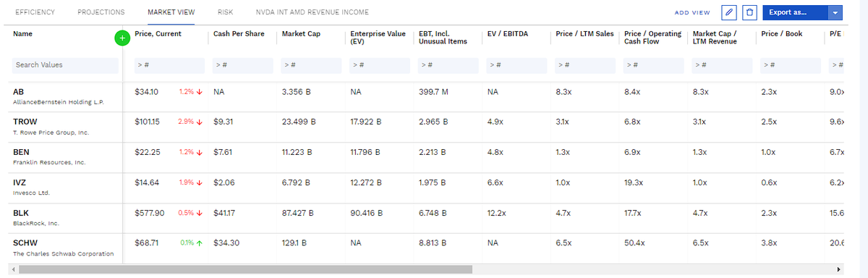Click SCHW market cap 129.1 B

[x=295, y=244]
